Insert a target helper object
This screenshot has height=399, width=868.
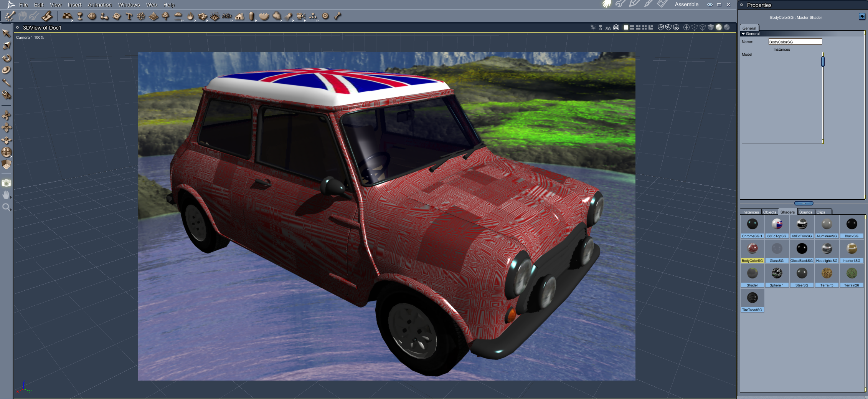pos(325,16)
